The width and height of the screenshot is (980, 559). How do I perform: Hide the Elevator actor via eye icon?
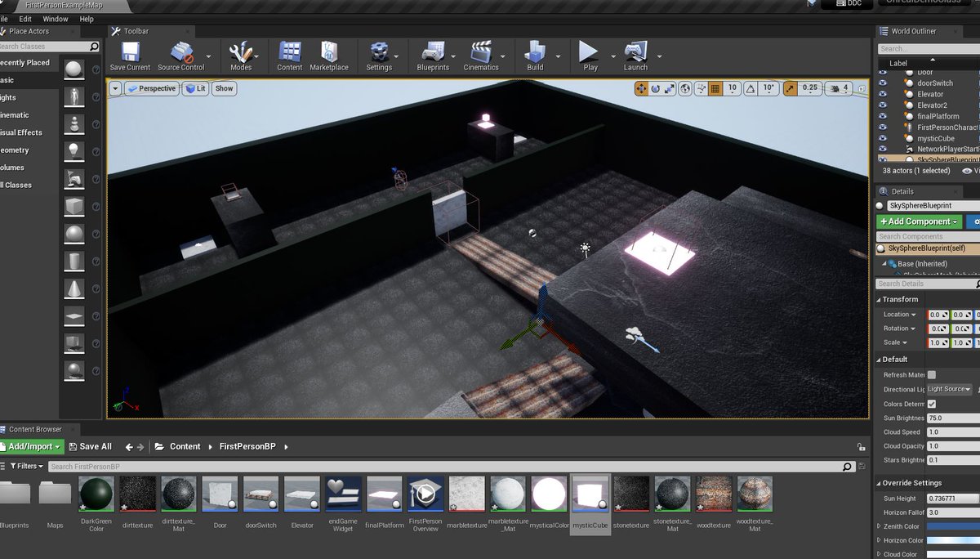tap(882, 94)
